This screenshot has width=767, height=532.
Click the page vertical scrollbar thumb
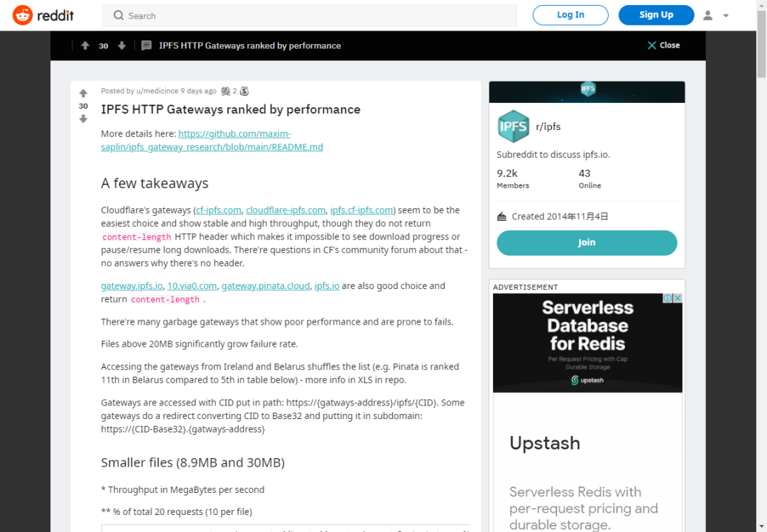pyautogui.click(x=761, y=44)
